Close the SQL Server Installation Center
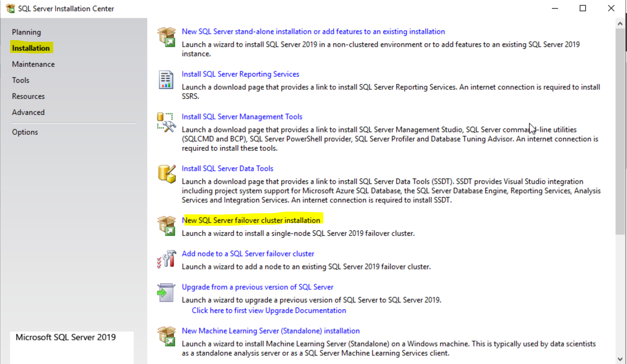The image size is (627, 364). (611, 9)
